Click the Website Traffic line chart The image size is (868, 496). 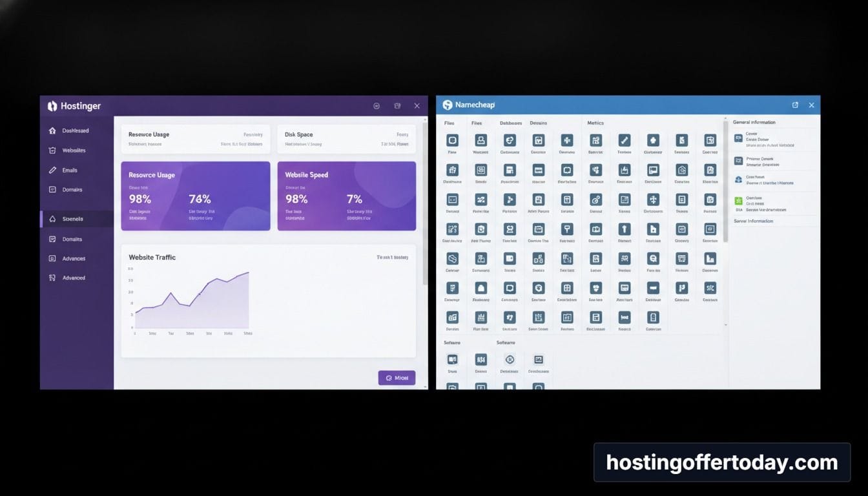coord(191,300)
